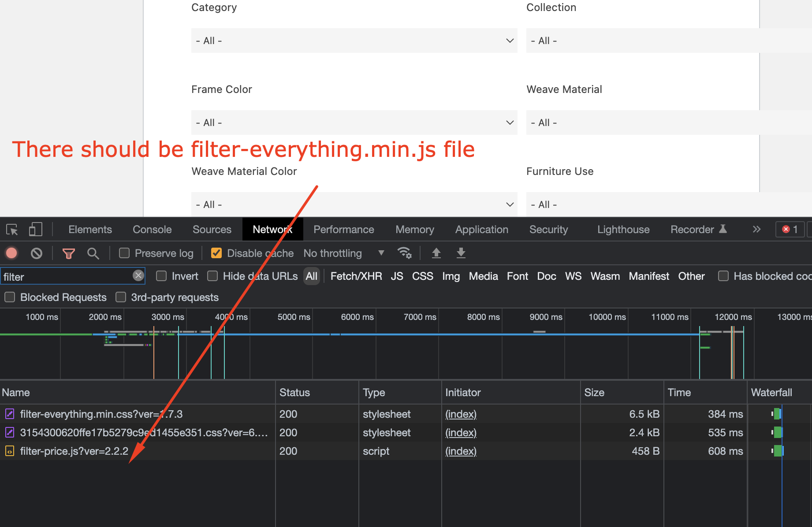Viewport: 812px width, 527px height.
Task: Expand the Frame Color dropdown
Action: coord(354,122)
